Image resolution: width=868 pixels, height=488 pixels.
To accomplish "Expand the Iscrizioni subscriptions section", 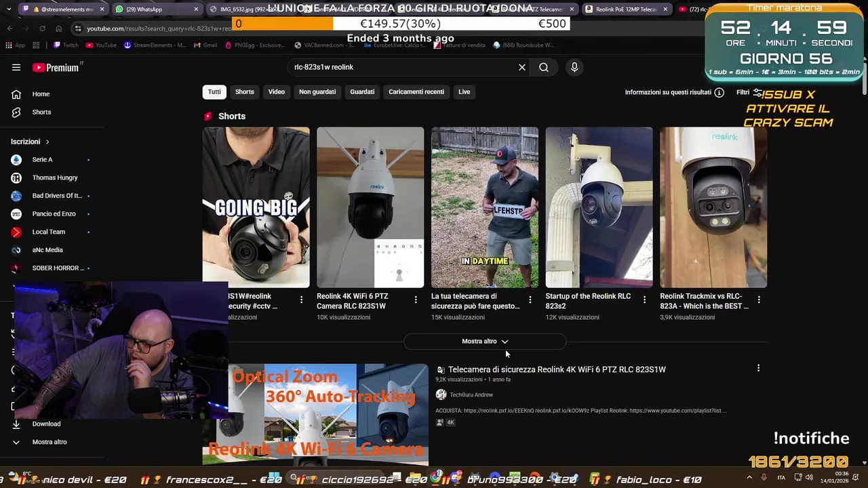I will [x=31, y=142].
